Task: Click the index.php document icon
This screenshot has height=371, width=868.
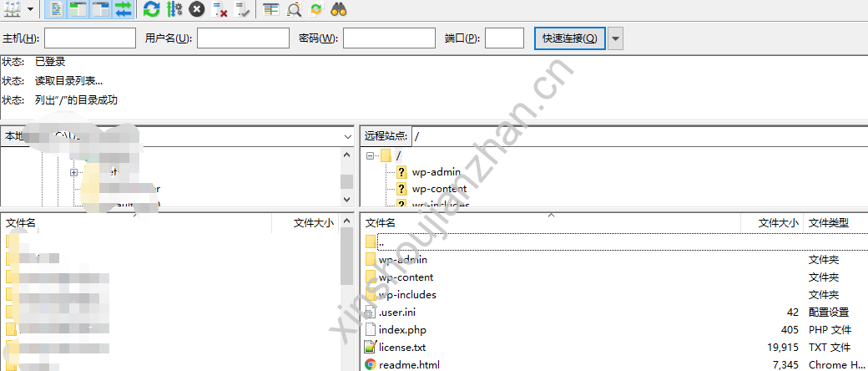Action: [371, 330]
